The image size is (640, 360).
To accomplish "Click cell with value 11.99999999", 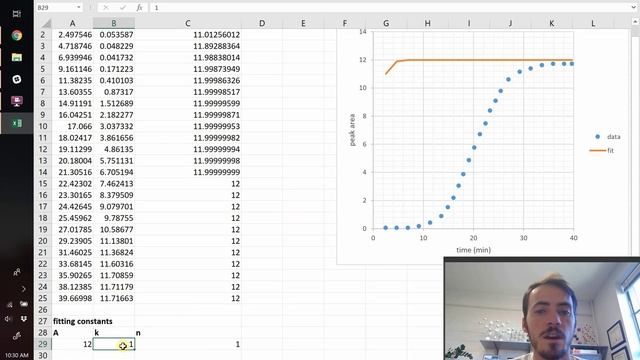I will [188, 172].
